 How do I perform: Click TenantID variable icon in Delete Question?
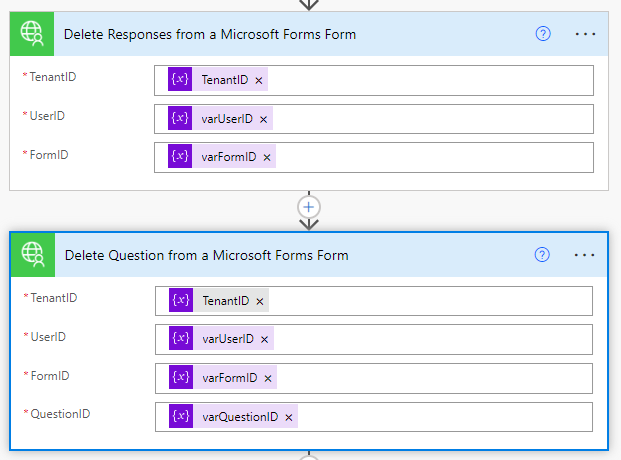(181, 300)
